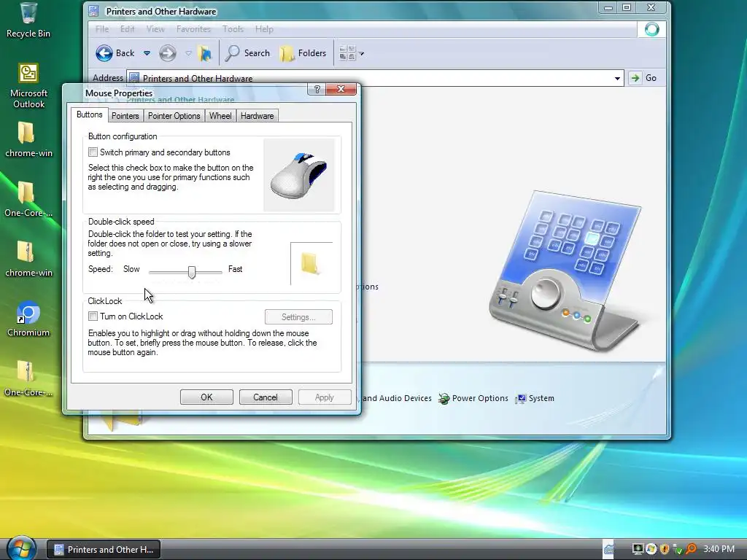
Task: Open the Forward button history dropdown arrow
Action: [x=188, y=53]
